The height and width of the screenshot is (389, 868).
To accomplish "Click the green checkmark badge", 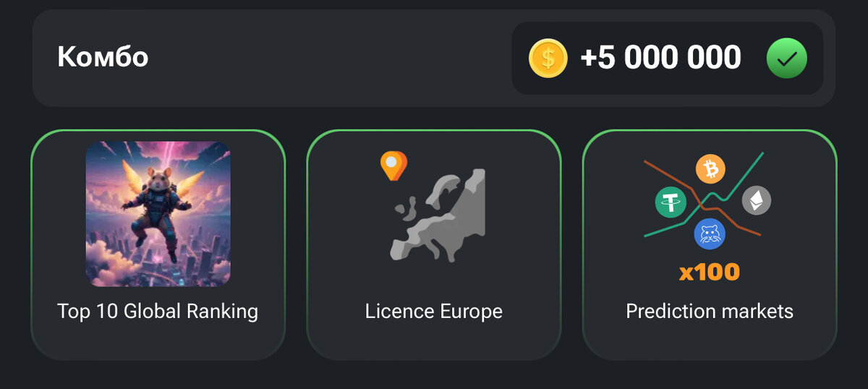I will (x=786, y=59).
